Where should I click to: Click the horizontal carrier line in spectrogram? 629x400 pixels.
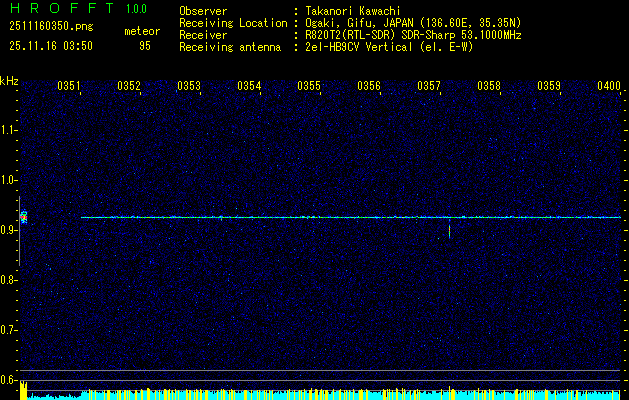(351, 217)
